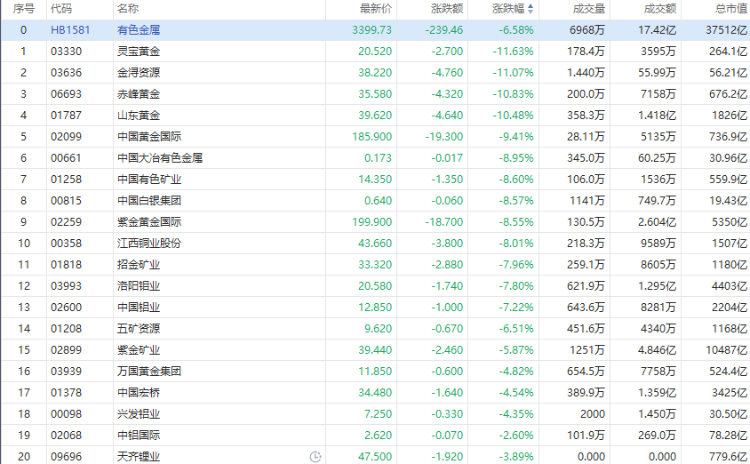Select stock 中铝国际
This screenshot has width=750, height=464.
139,435
